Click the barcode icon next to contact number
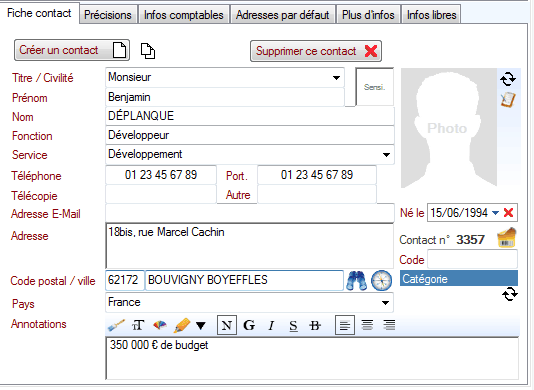 (x=507, y=238)
